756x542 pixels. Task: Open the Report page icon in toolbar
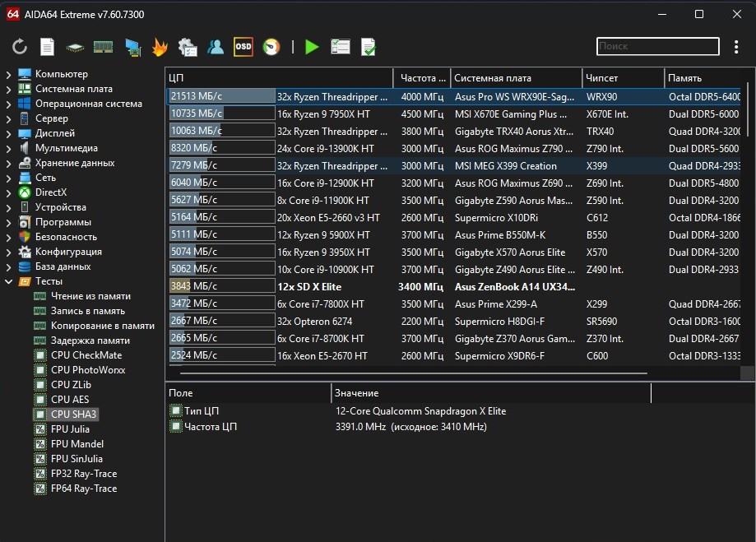(48, 48)
